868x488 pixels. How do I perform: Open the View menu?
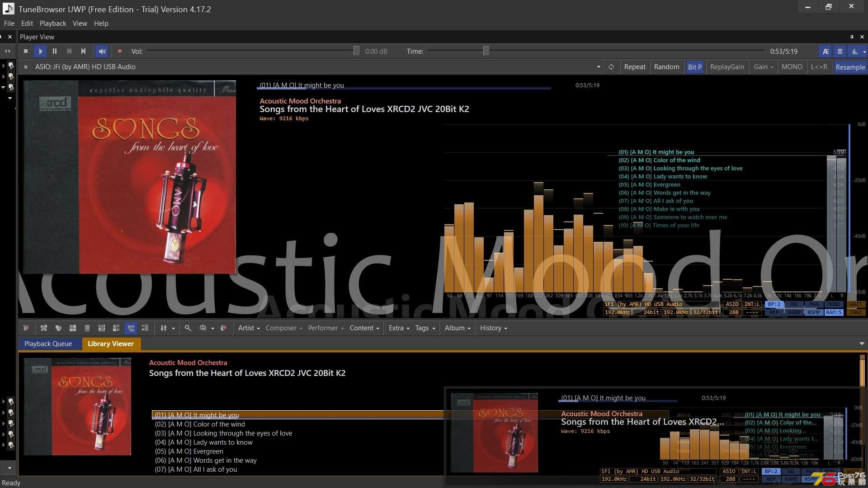click(80, 23)
